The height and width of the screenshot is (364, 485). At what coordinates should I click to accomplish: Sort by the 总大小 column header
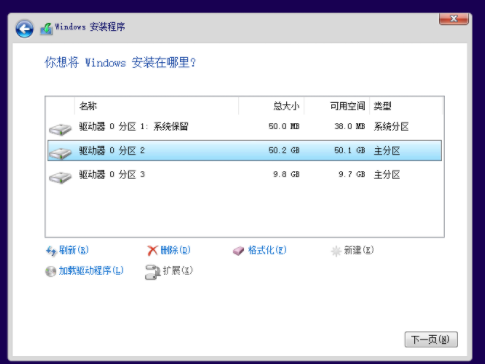click(x=271, y=106)
